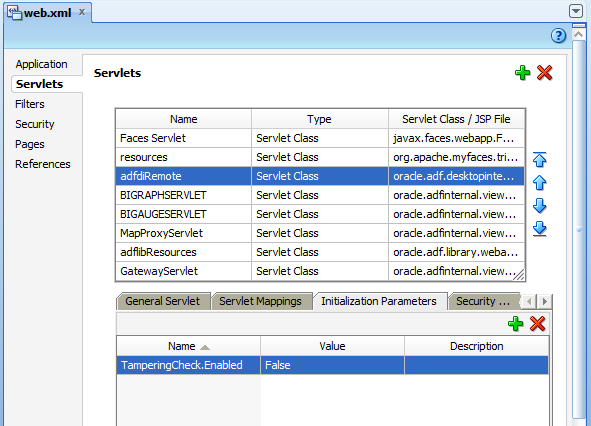Select the adflibResources row
The height and width of the screenshot is (426, 591).
coord(320,252)
